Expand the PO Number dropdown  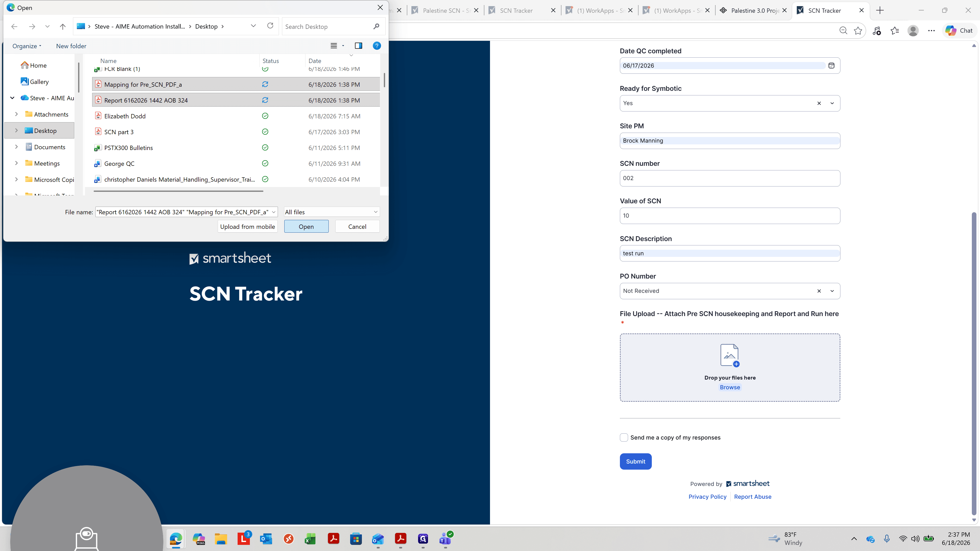[832, 291]
